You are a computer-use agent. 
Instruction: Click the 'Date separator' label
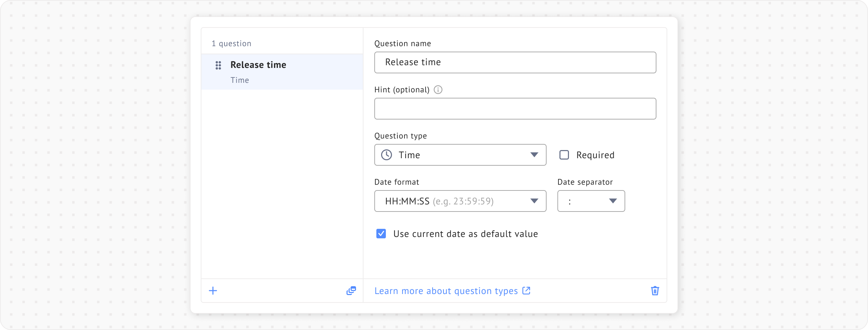(x=585, y=182)
